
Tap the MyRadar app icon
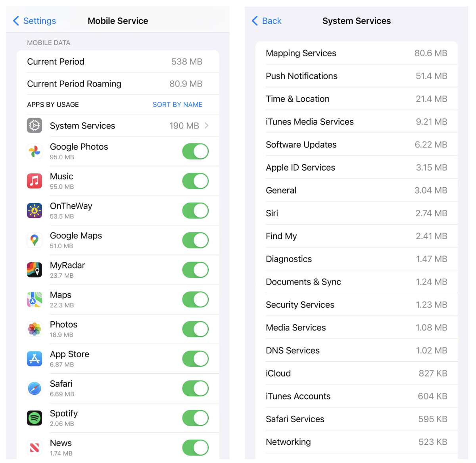coord(35,270)
